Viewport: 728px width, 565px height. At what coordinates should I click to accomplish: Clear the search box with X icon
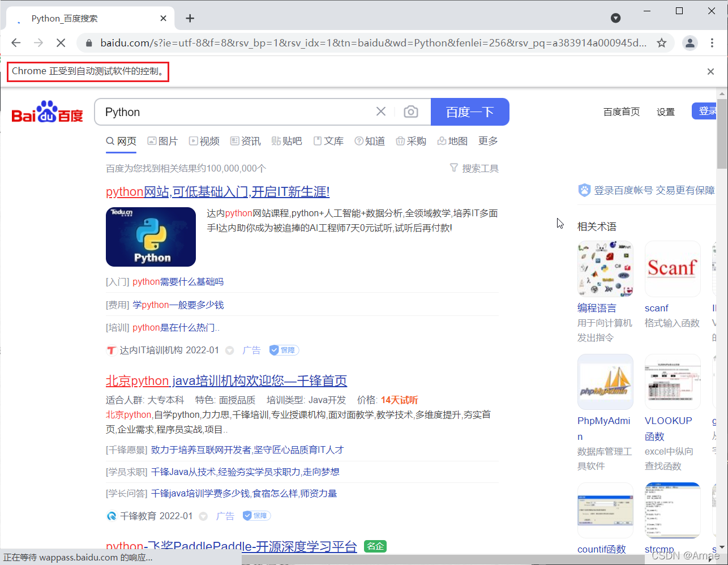[381, 112]
